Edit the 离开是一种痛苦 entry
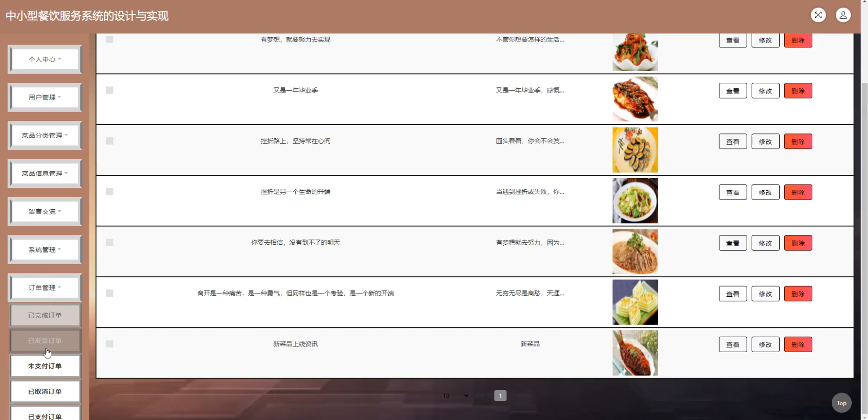 coord(765,293)
